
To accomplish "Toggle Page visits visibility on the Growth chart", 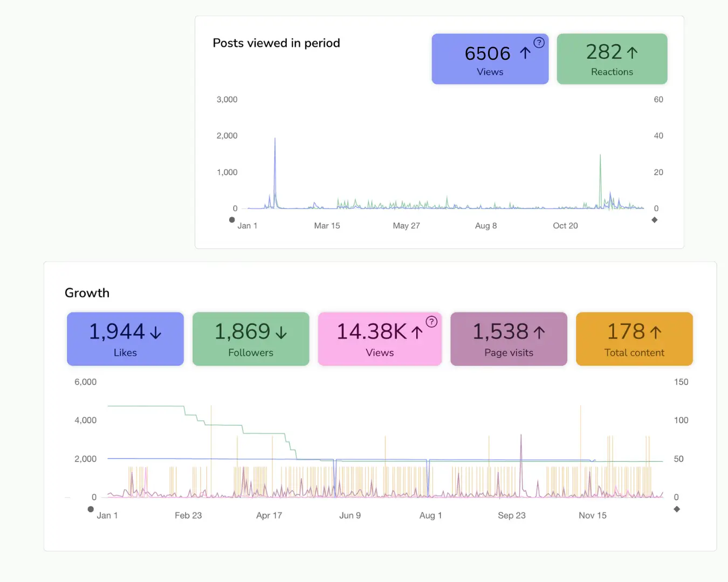I will [508, 339].
